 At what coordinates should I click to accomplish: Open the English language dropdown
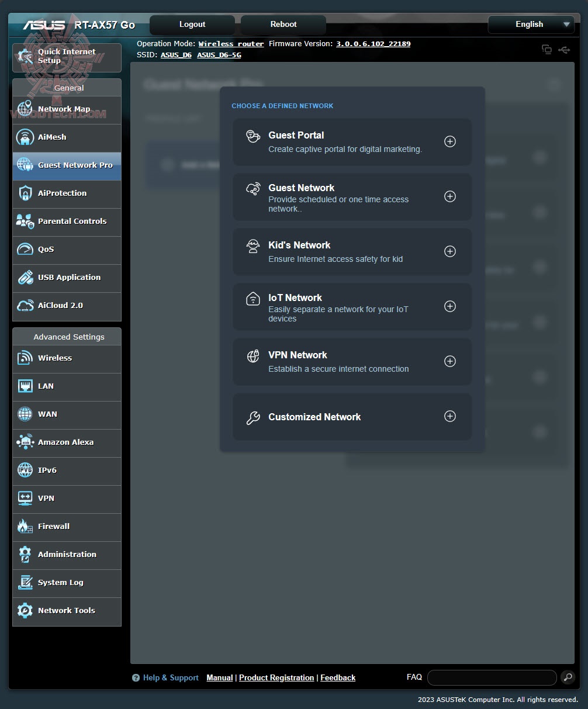pyautogui.click(x=531, y=25)
